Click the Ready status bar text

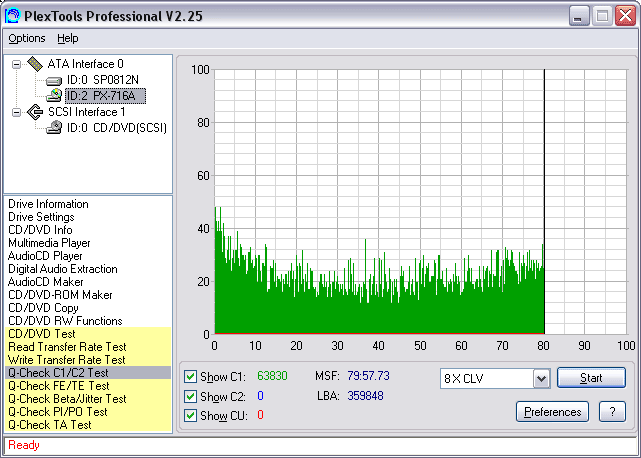click(24, 445)
